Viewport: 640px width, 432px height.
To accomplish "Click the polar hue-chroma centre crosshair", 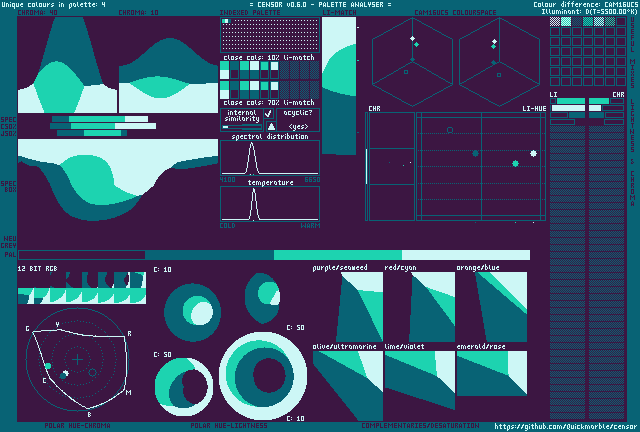I will click(x=77, y=360).
